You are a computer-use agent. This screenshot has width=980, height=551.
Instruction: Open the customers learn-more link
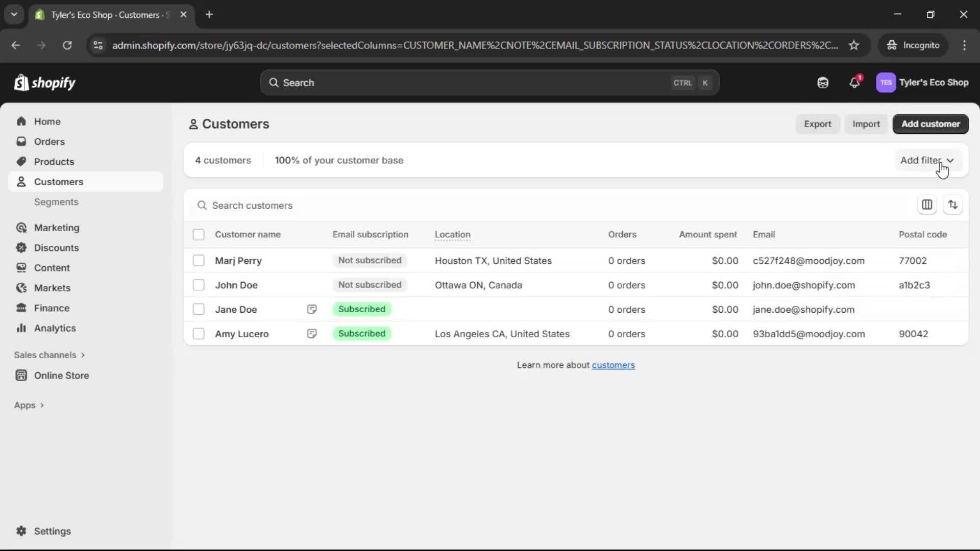point(614,365)
